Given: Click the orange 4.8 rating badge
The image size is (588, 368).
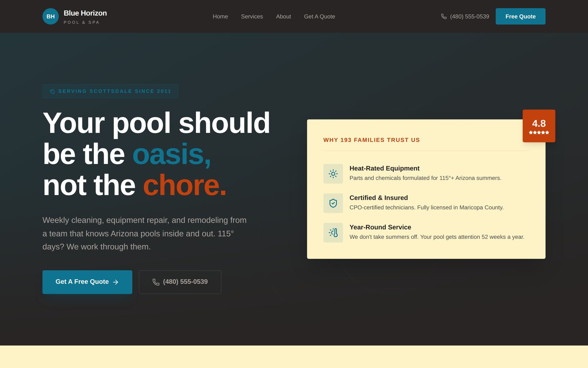Looking at the screenshot, I should point(539,126).
